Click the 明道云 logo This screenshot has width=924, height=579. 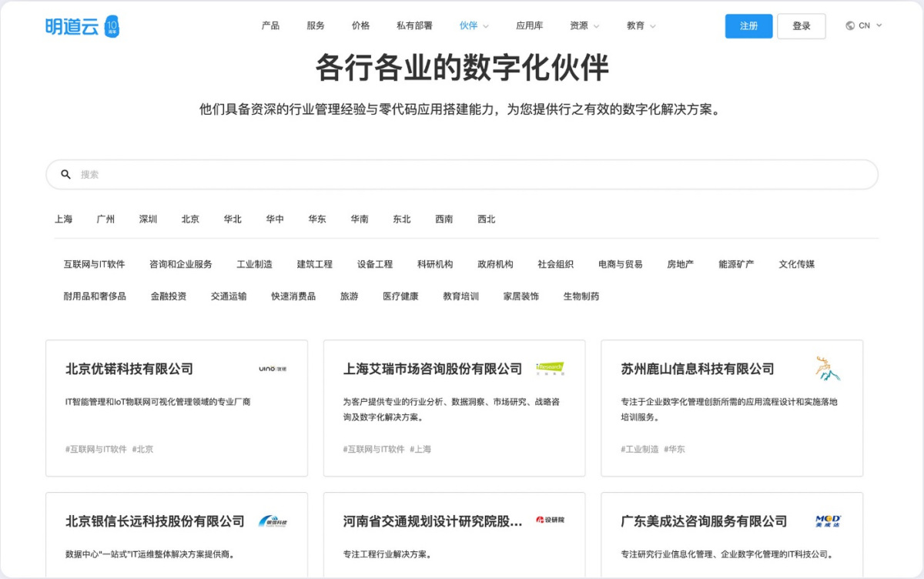tap(82, 25)
